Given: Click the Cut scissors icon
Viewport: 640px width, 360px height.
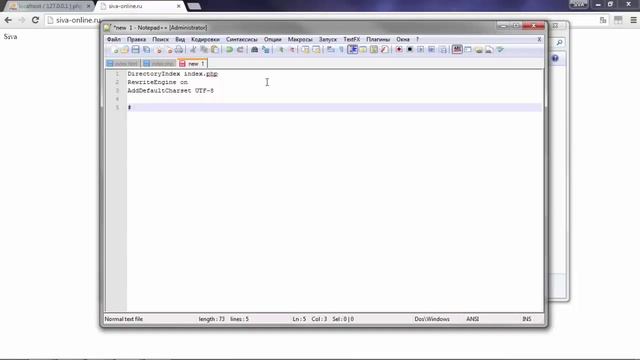Looking at the screenshot, I should pyautogui.click(x=193, y=50).
